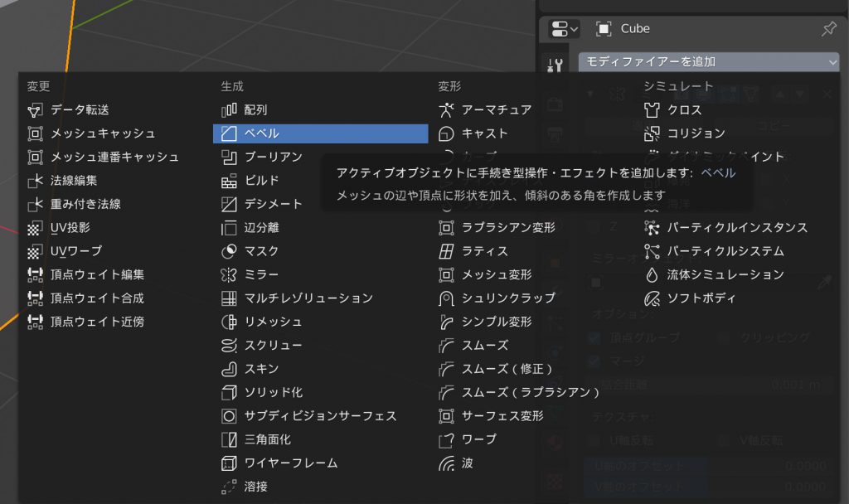
Task: Click the デシメート decimate icon
Action: point(229,205)
